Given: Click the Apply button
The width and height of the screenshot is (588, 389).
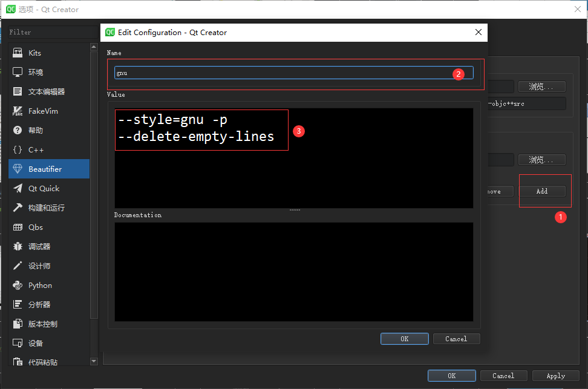Looking at the screenshot, I should point(556,376).
